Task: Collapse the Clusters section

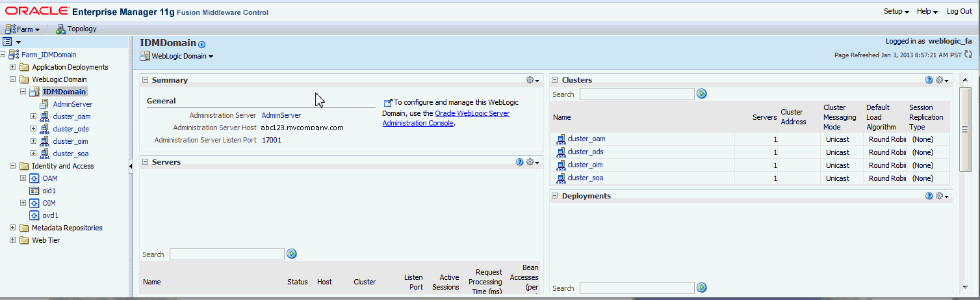Action: coord(555,80)
